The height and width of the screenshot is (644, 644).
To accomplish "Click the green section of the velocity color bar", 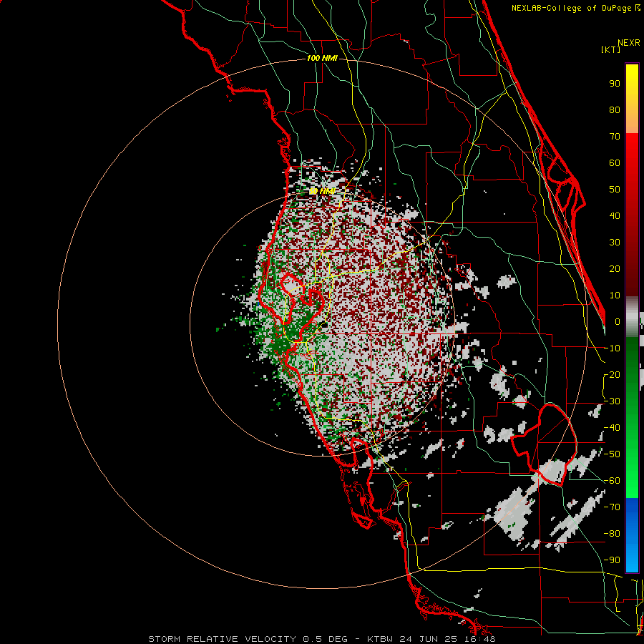I will 632,417.
